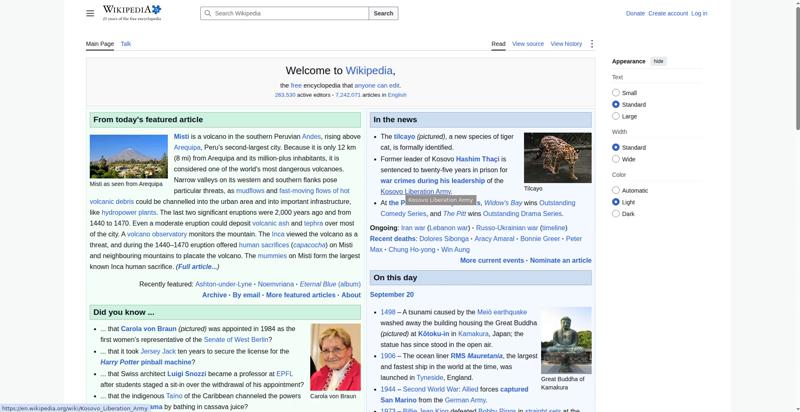Choose Standard width option
The width and height of the screenshot is (800, 412).
[616, 147]
